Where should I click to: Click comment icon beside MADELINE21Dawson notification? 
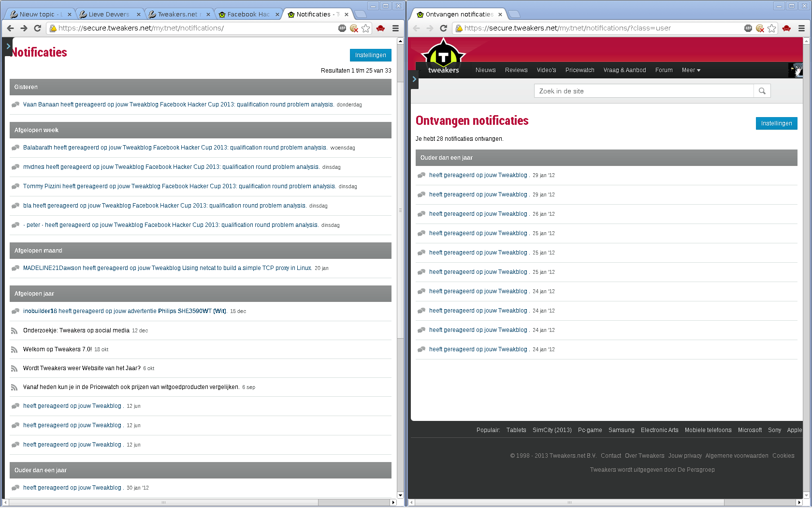point(15,268)
